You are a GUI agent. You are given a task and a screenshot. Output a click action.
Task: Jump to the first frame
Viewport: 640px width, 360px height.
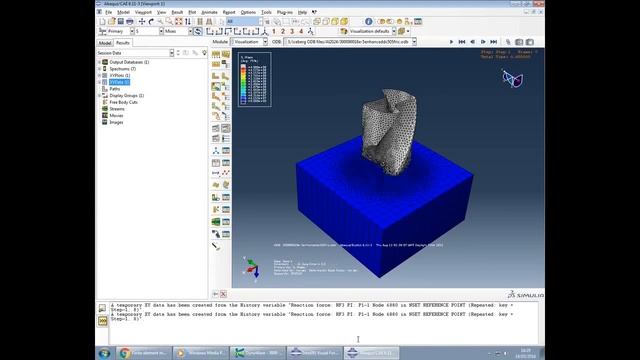coord(462,42)
